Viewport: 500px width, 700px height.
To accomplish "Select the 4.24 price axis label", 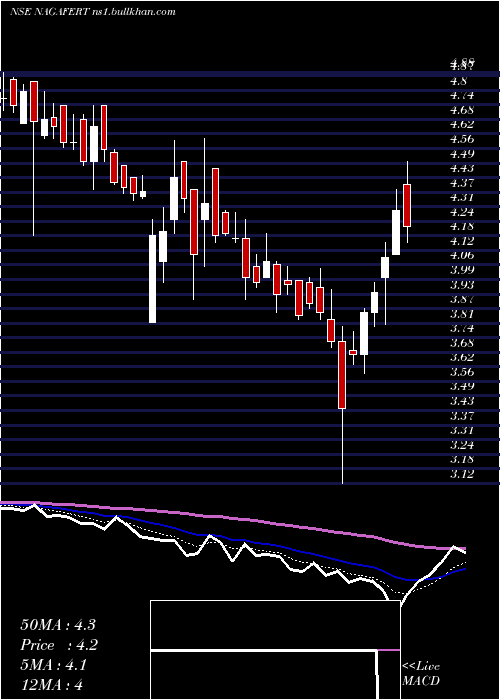I will pyautogui.click(x=462, y=212).
